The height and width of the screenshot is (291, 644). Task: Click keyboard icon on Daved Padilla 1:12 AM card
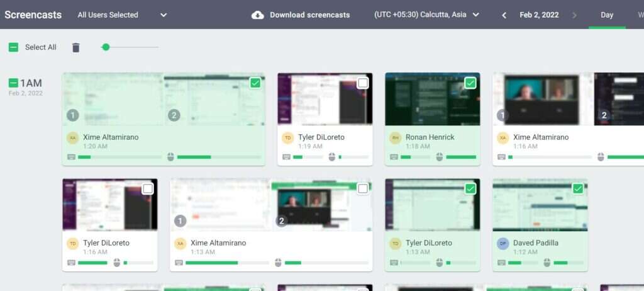(502, 263)
